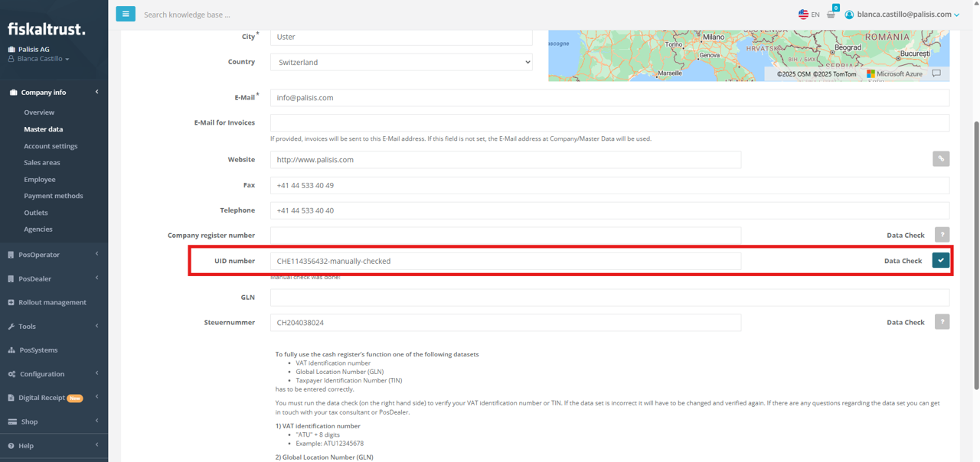This screenshot has width=980, height=462.
Task: Expand the Tools menu chevron
Action: [x=96, y=326]
